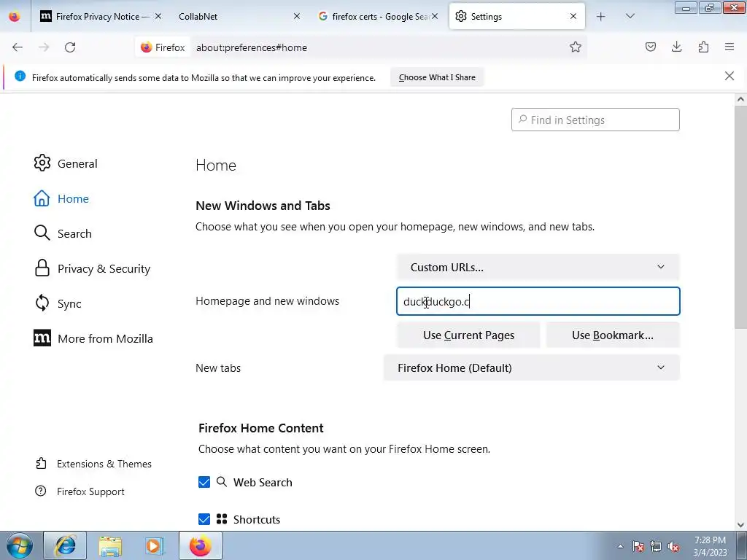Open a new tab with plus
This screenshot has height=560, width=747.
point(601,16)
